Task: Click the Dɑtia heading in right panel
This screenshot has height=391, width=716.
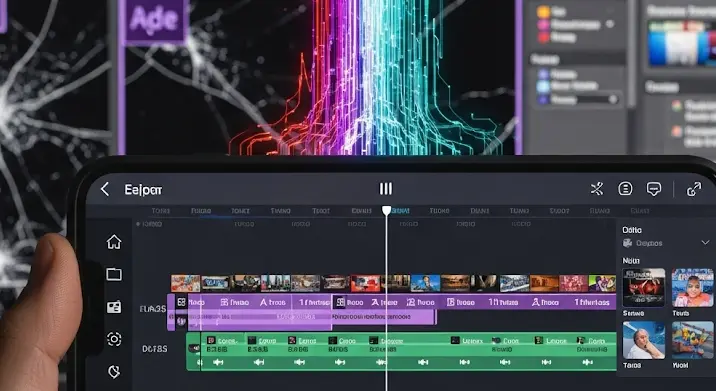Action: (632, 230)
